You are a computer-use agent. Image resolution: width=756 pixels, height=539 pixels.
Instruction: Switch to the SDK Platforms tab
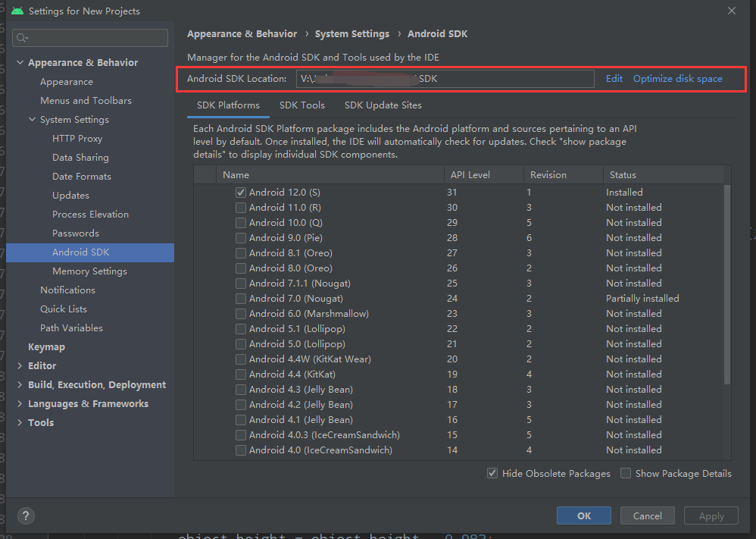coord(228,105)
